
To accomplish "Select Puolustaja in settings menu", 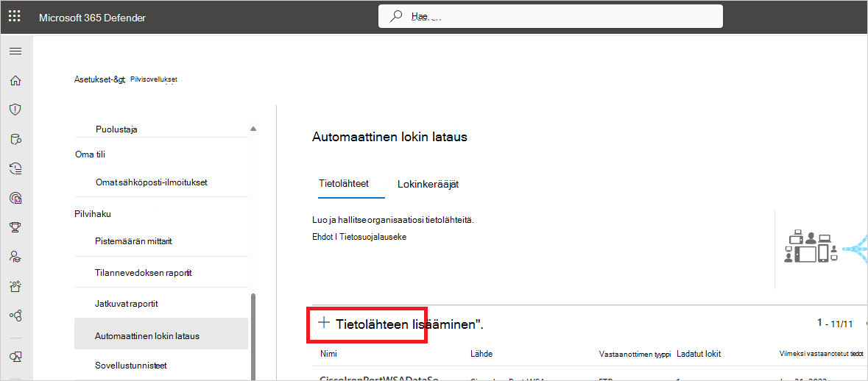I will (116, 129).
